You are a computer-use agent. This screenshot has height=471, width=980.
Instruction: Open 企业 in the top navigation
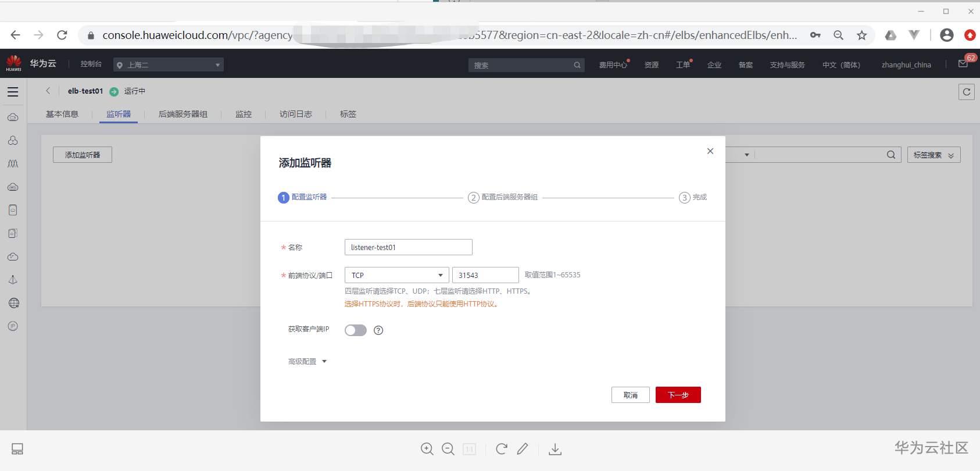(x=714, y=65)
